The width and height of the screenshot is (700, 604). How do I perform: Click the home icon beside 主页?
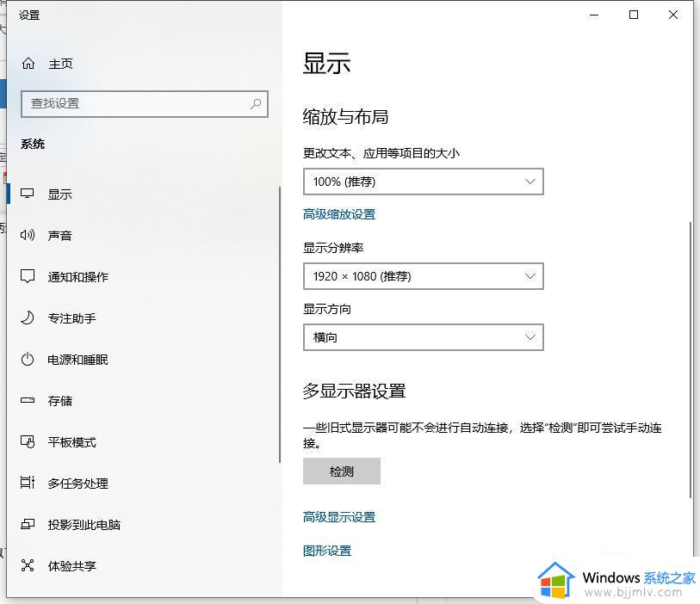tap(28, 64)
